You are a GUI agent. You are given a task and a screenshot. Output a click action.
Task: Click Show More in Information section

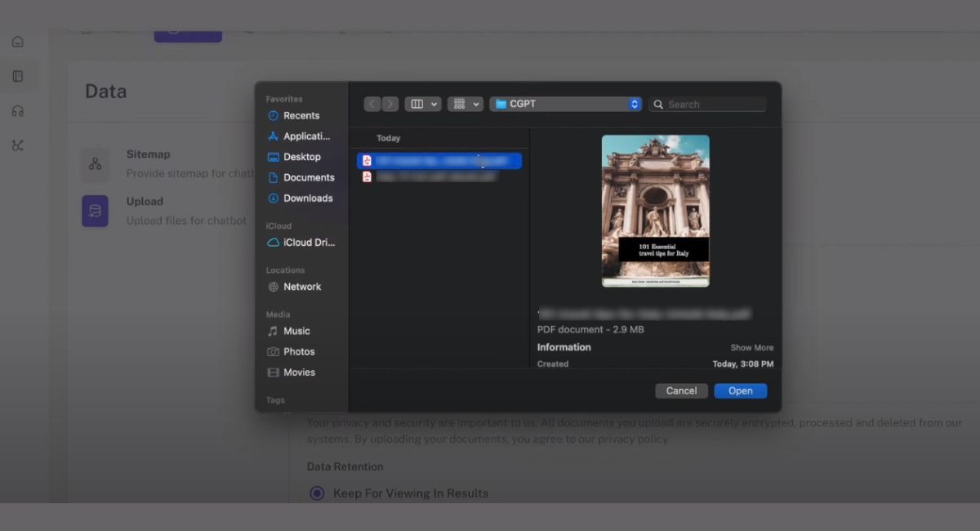pos(751,348)
